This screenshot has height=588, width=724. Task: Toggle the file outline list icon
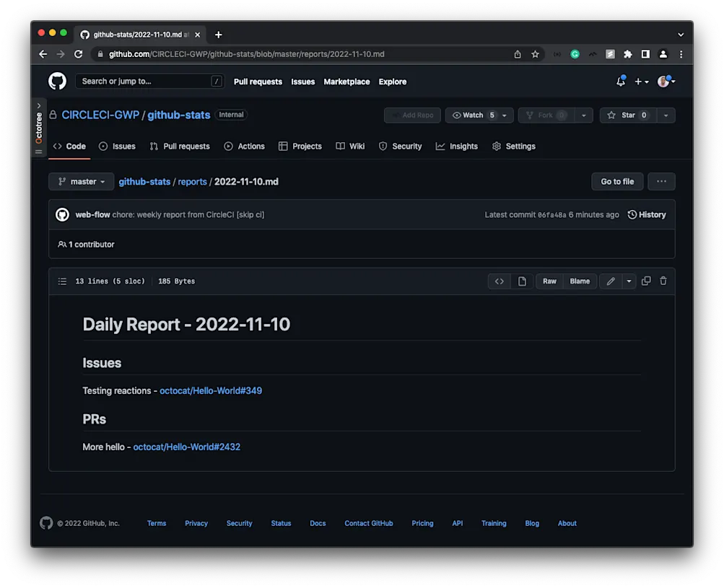[62, 281]
